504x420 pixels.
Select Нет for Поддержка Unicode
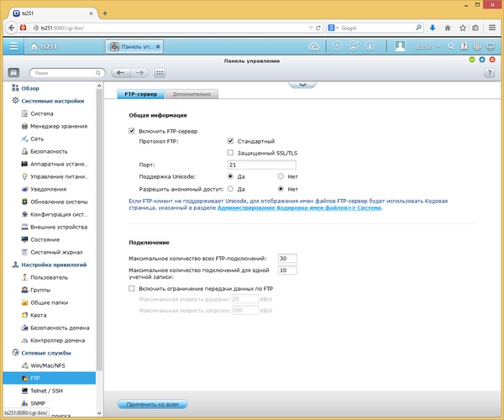(x=281, y=176)
